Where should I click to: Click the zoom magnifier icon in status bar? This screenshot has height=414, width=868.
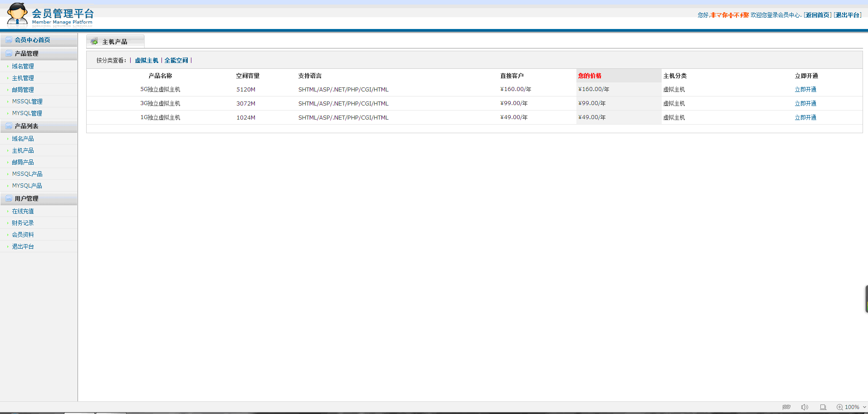pyautogui.click(x=839, y=407)
